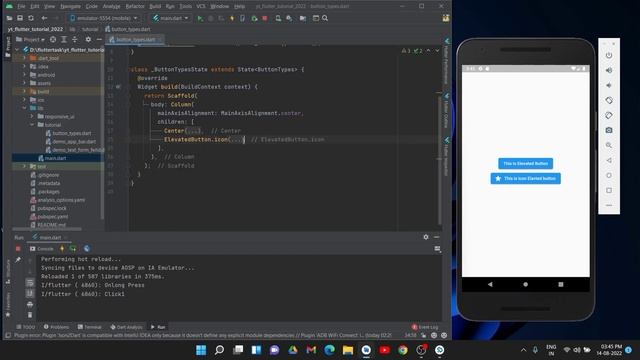
Task: Open the Problems tool window tab
Action: [x=56, y=327]
